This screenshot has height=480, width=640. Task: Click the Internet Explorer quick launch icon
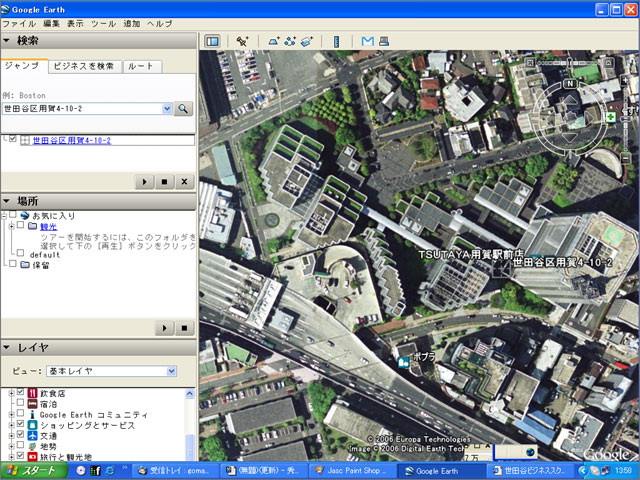tap(110, 471)
